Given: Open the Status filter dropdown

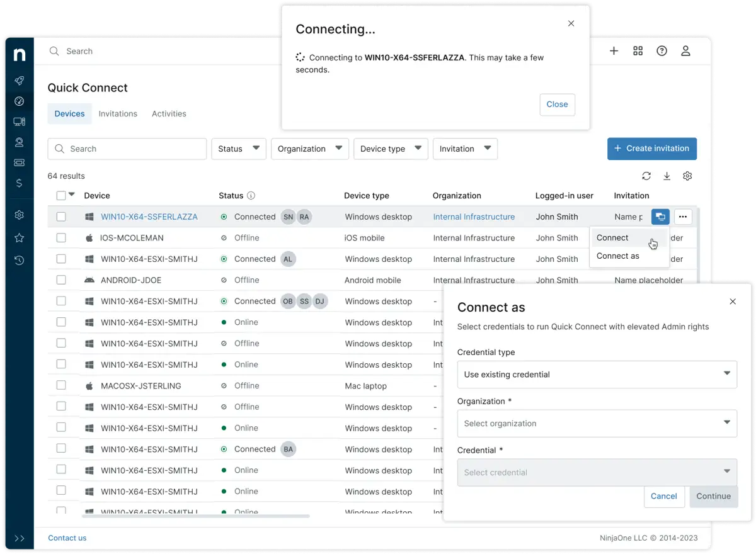Looking at the screenshot, I should (239, 149).
